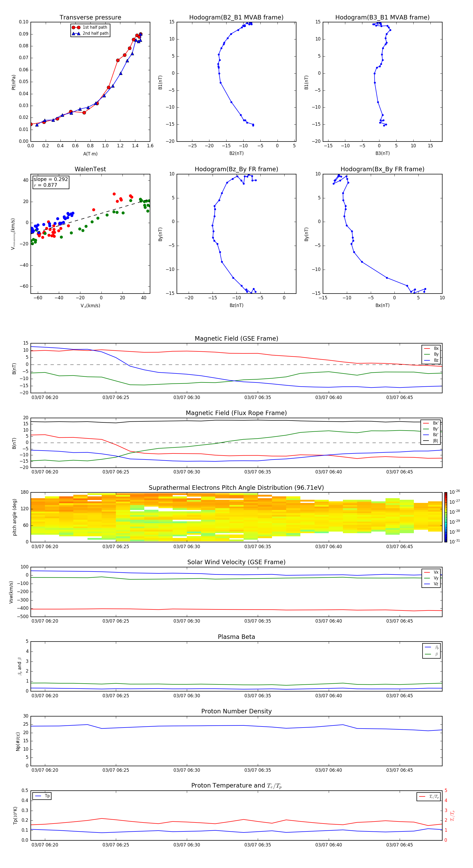Click the pitch angle spectrogram heatmap
473x868 pixels.
tap(236, 517)
